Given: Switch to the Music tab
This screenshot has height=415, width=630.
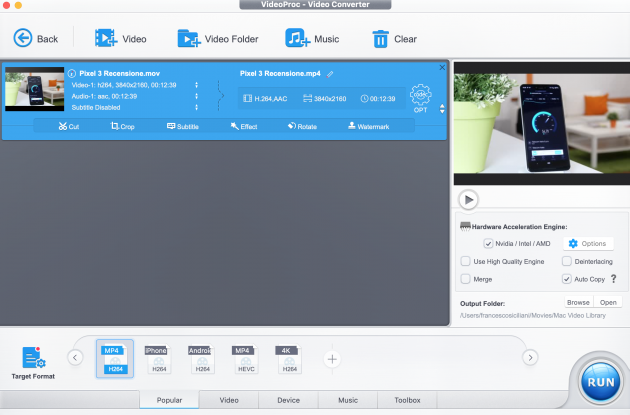Looking at the screenshot, I should 348,400.
